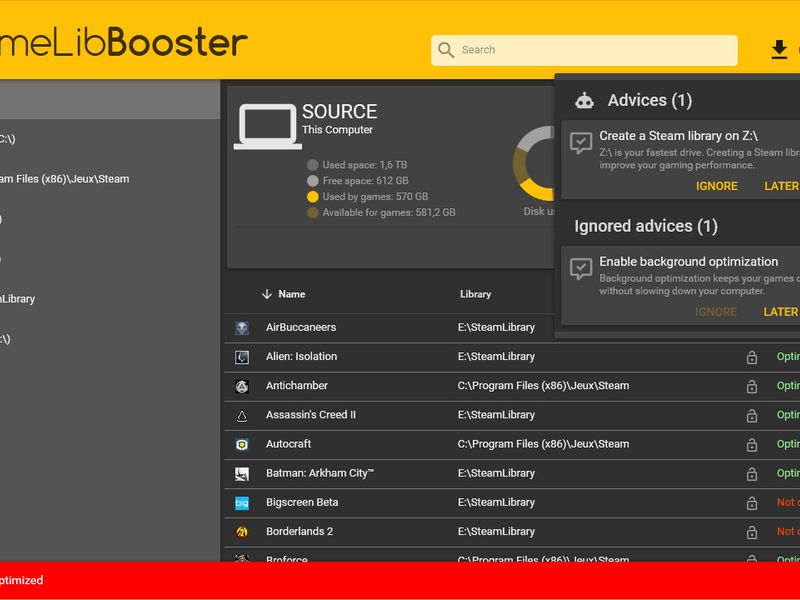Click the checkmark bubble icon for Steam library advice

[581, 143]
